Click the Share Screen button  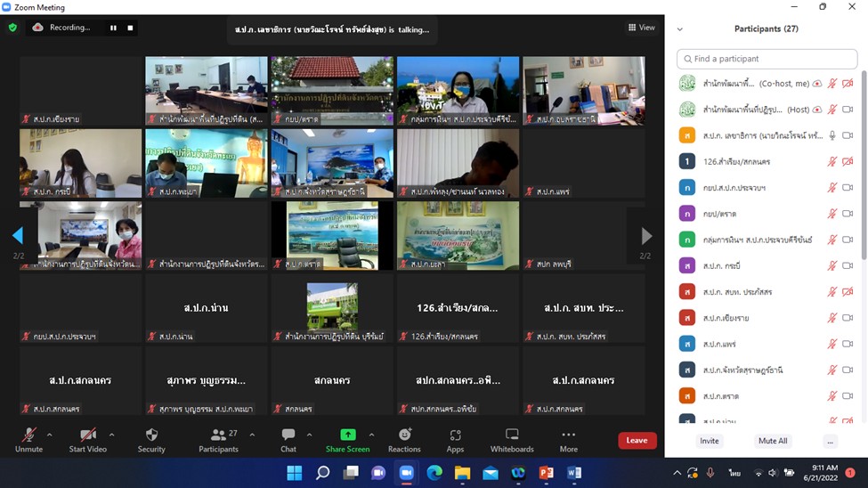point(348,435)
